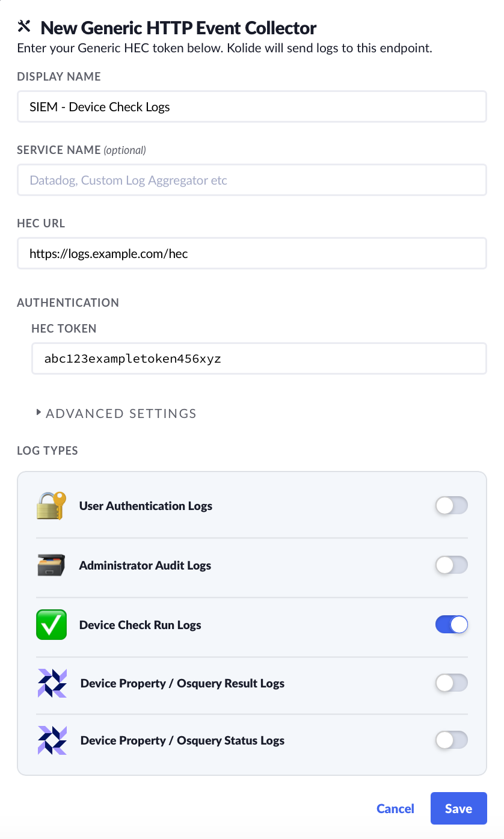This screenshot has width=504, height=839.
Task: Click the wrench tools icon in header
Action: (25, 26)
